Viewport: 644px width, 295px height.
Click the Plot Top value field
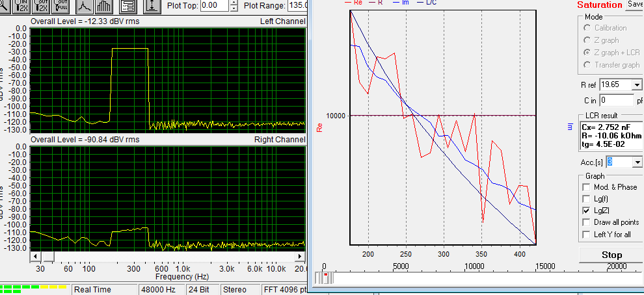(215, 6)
